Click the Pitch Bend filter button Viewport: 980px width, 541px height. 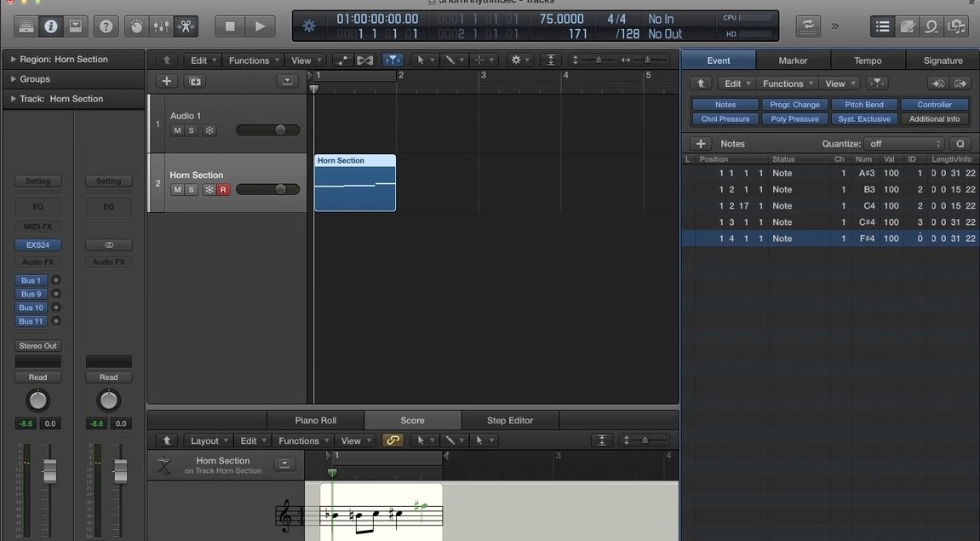coord(863,105)
